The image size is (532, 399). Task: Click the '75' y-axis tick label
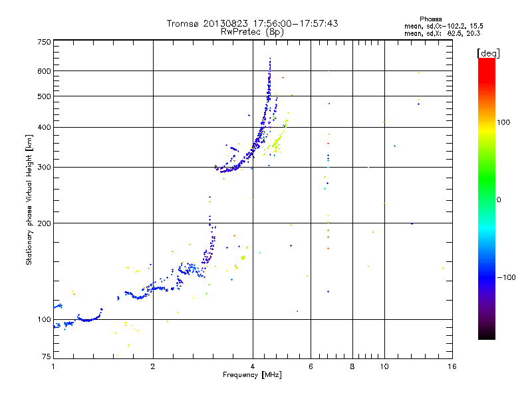point(47,356)
